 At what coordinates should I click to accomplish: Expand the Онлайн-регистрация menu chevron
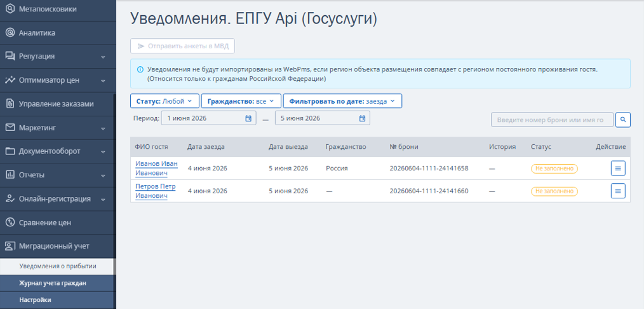pos(103,199)
